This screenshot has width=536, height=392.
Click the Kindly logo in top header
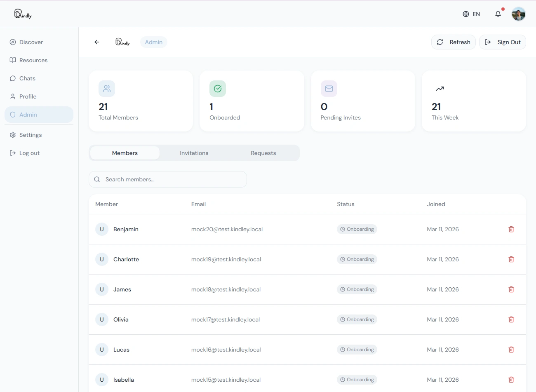tap(23, 14)
